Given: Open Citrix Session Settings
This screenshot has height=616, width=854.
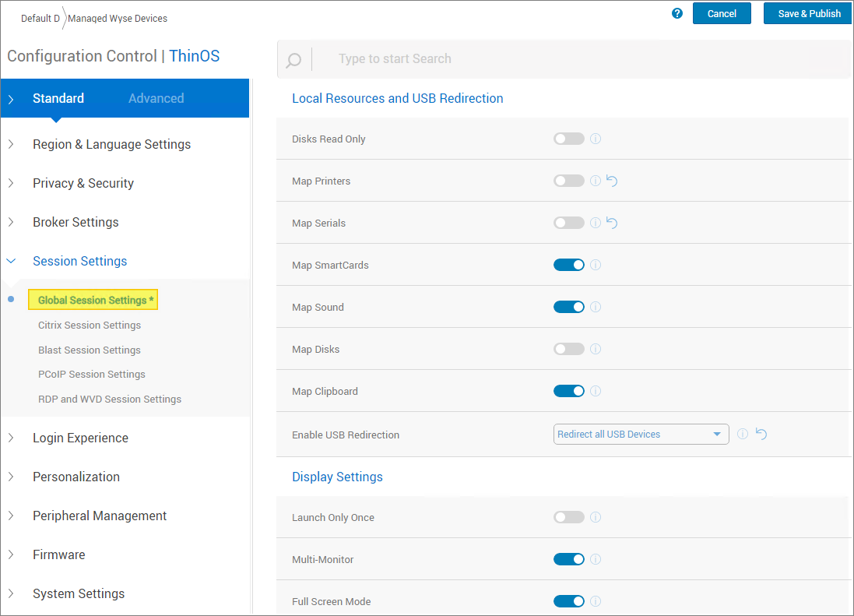Looking at the screenshot, I should click(x=90, y=325).
